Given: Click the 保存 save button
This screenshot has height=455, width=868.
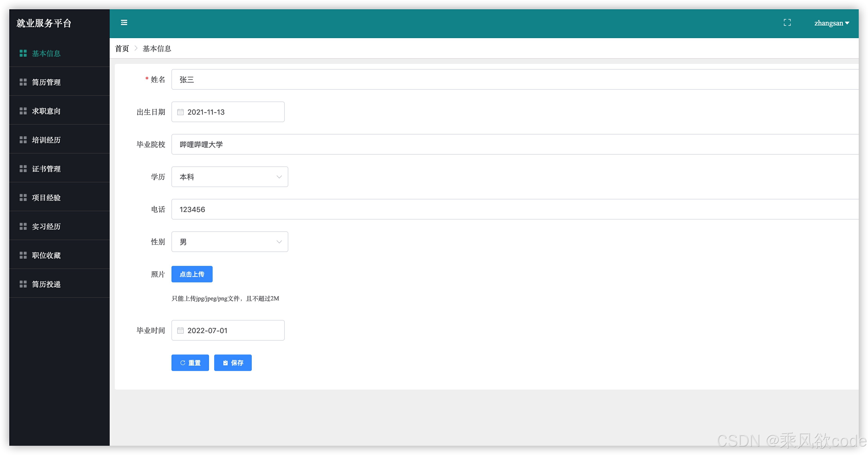Looking at the screenshot, I should pos(232,363).
